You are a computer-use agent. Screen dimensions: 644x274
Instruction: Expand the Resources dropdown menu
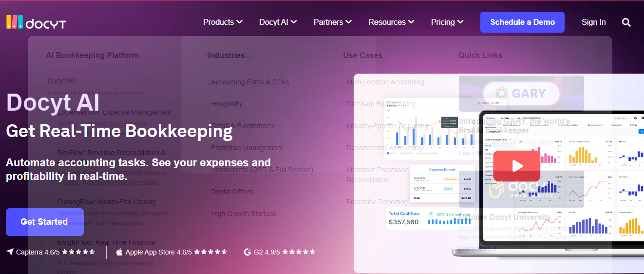point(391,22)
